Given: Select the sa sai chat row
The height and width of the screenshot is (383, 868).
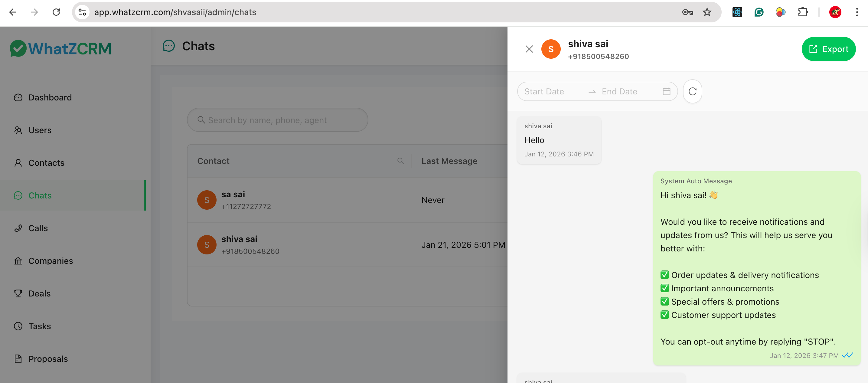Looking at the screenshot, I should tap(303, 200).
